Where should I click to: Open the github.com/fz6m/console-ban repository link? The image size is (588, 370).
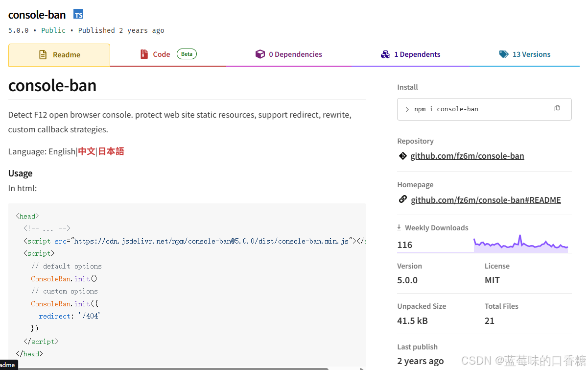coord(467,156)
